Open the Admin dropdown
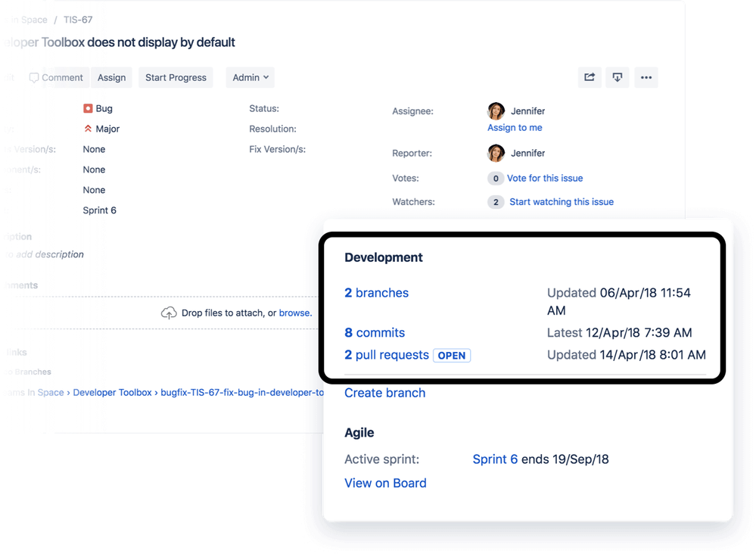756x554 pixels. (250, 78)
